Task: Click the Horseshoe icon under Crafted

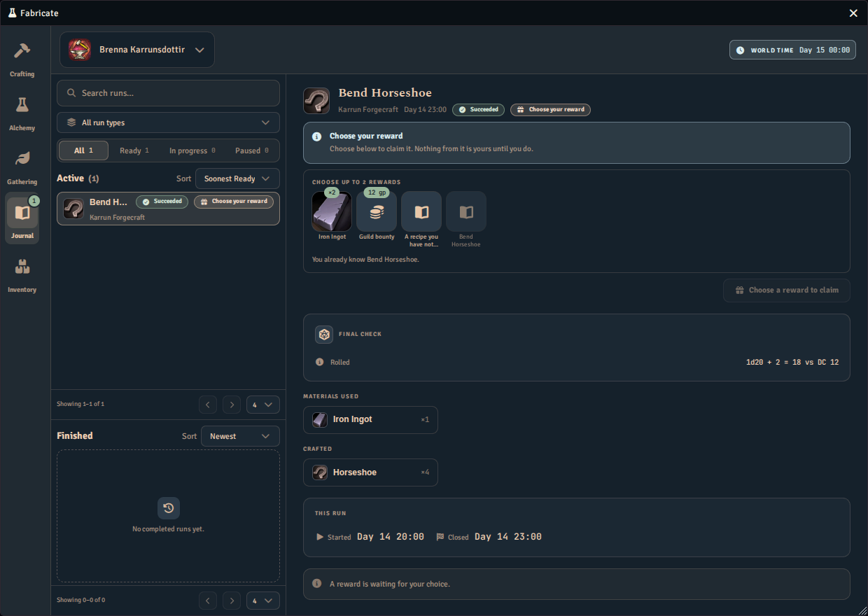Action: tap(319, 472)
